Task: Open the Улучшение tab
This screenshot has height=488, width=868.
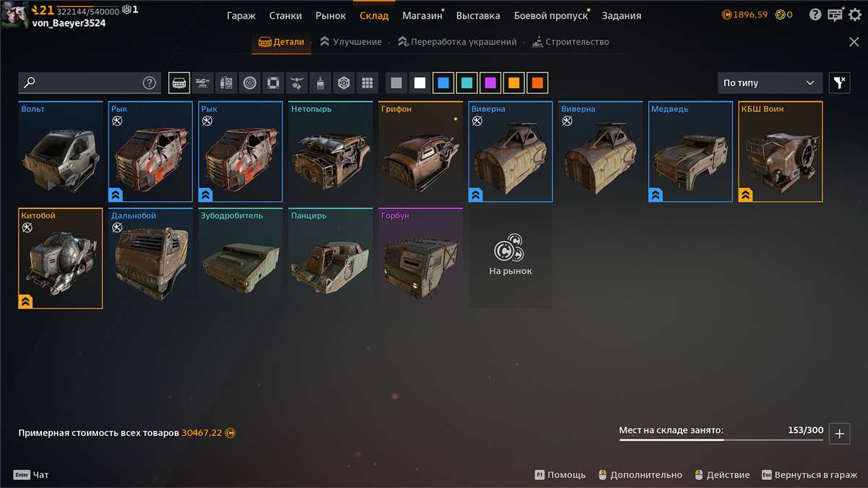Action: coord(350,42)
